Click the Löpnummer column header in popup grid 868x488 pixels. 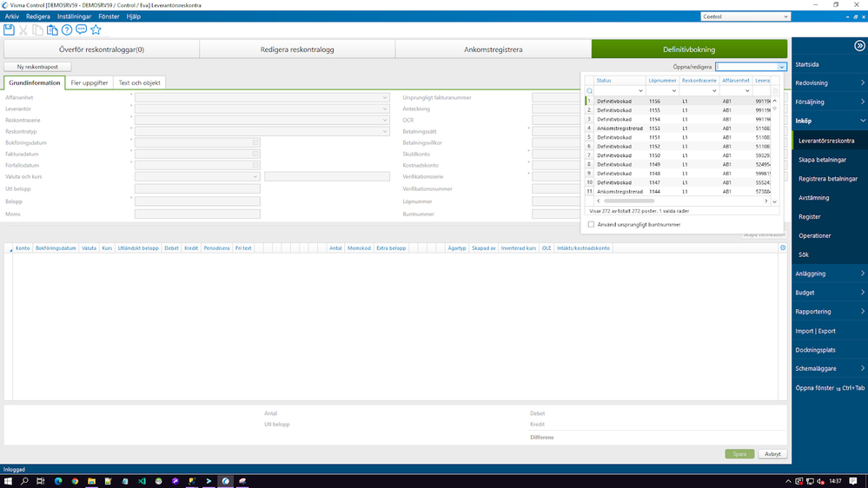coord(662,81)
